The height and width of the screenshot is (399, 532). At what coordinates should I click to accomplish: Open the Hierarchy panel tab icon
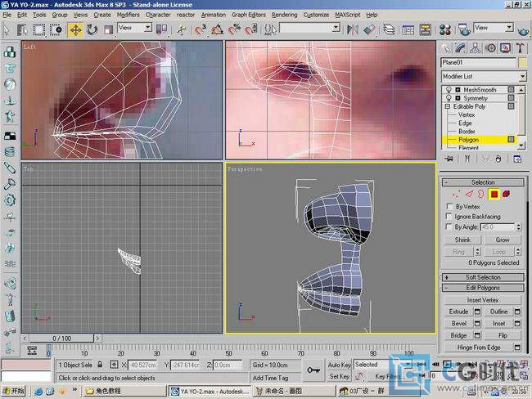coord(476,48)
